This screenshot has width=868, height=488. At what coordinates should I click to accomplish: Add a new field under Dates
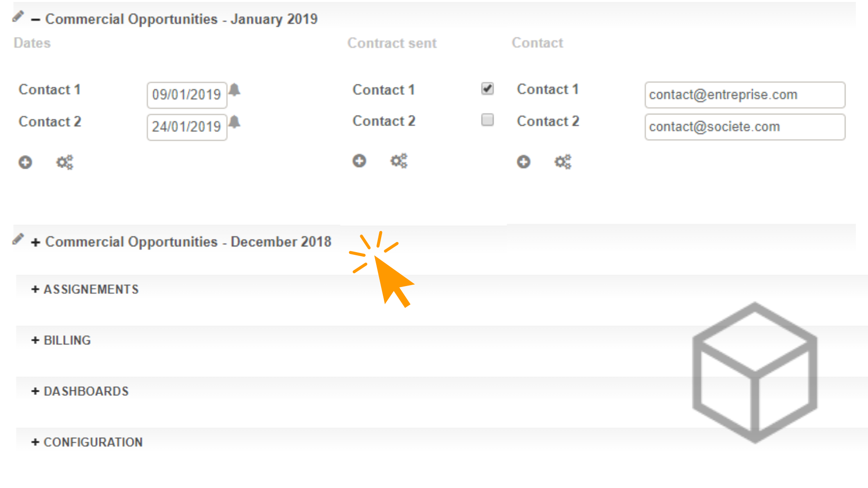point(25,162)
